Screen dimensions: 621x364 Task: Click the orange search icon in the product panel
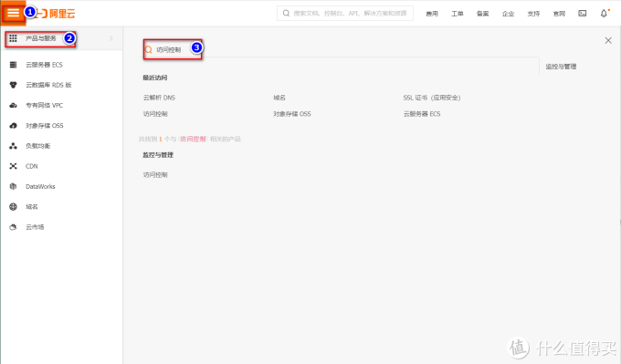[149, 49]
